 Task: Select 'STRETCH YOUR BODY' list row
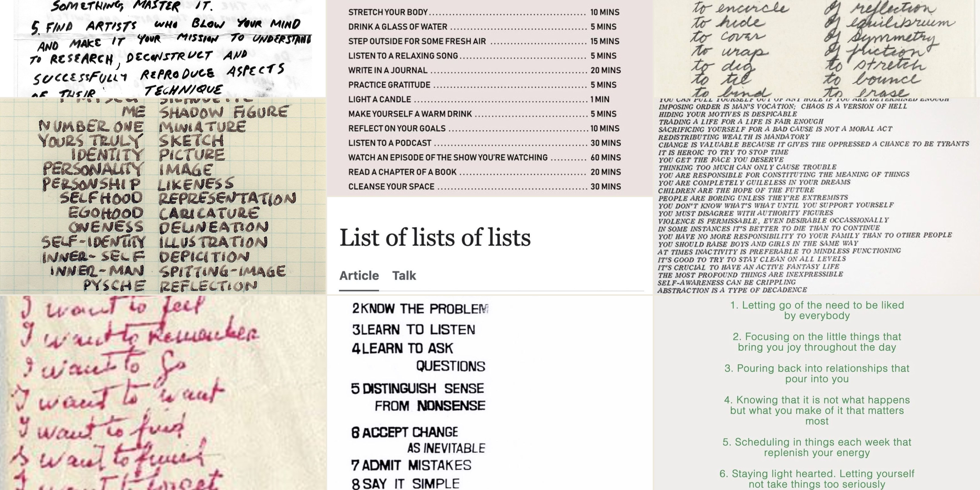tap(484, 12)
